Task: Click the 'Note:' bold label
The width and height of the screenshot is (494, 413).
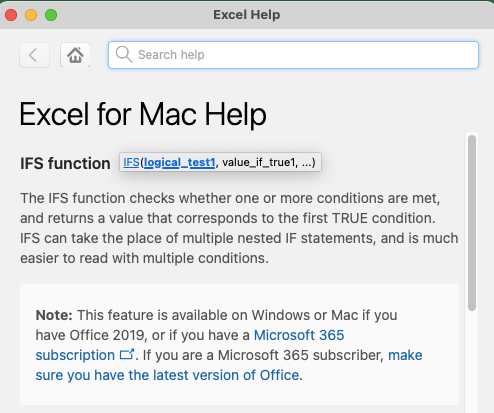Action: 54,315
